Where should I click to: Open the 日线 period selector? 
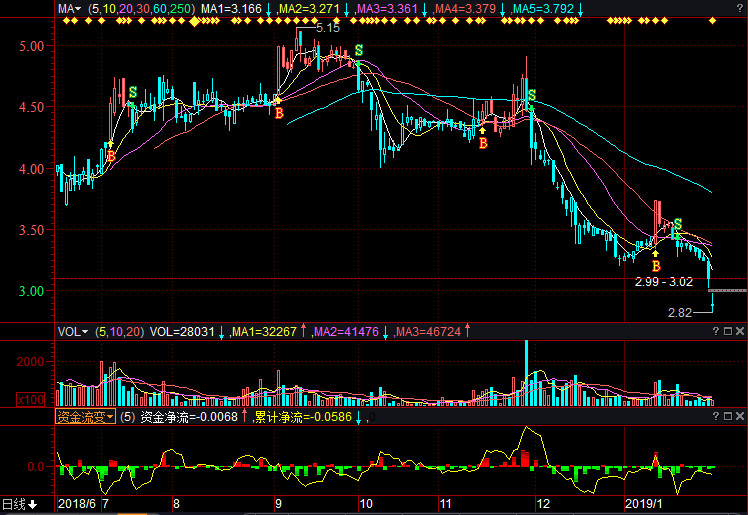tap(19, 503)
